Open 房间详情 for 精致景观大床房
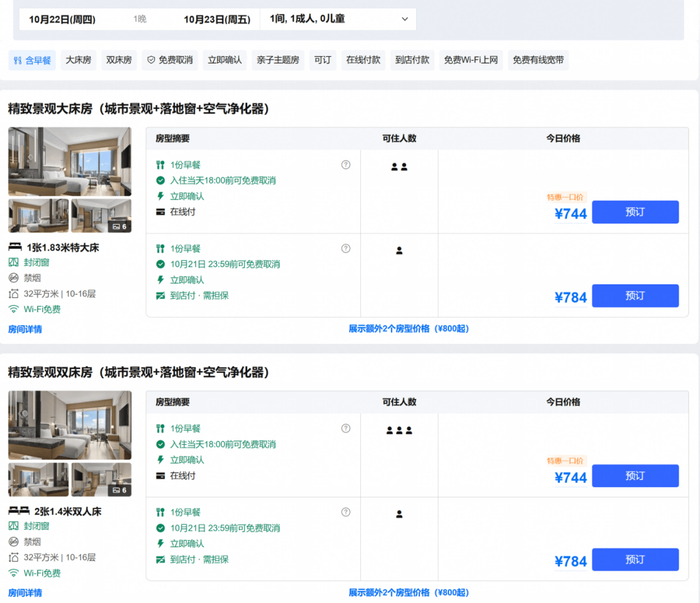This screenshot has width=700, height=603. point(25,329)
